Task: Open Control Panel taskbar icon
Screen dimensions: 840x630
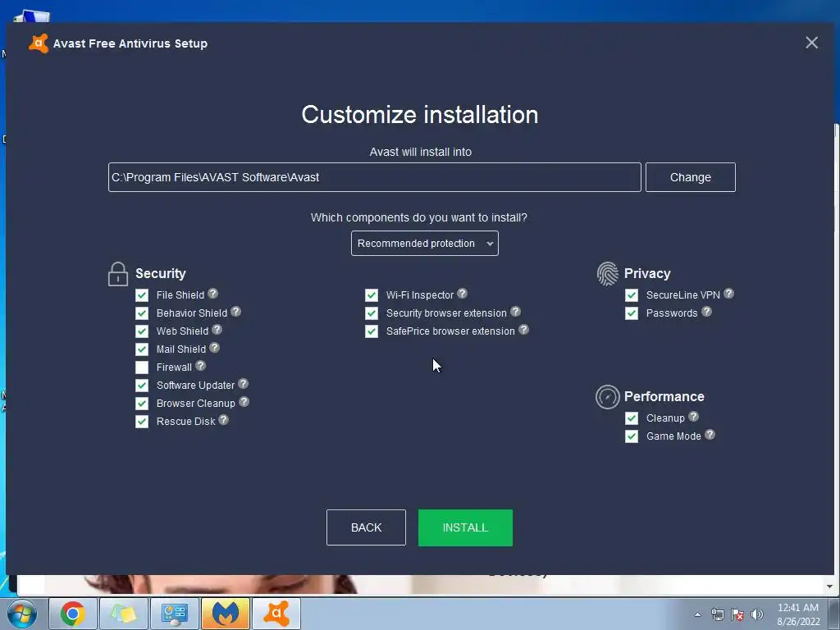Action: [175, 614]
